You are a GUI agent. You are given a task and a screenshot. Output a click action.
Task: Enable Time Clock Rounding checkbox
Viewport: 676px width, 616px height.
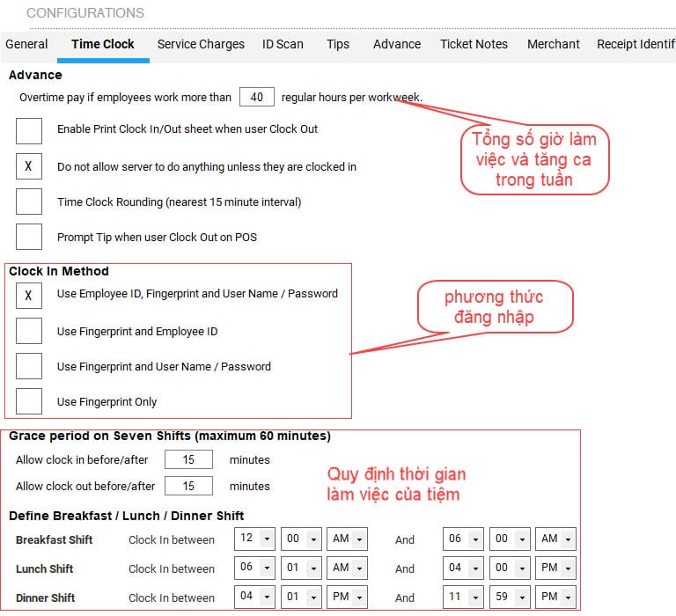point(29,202)
